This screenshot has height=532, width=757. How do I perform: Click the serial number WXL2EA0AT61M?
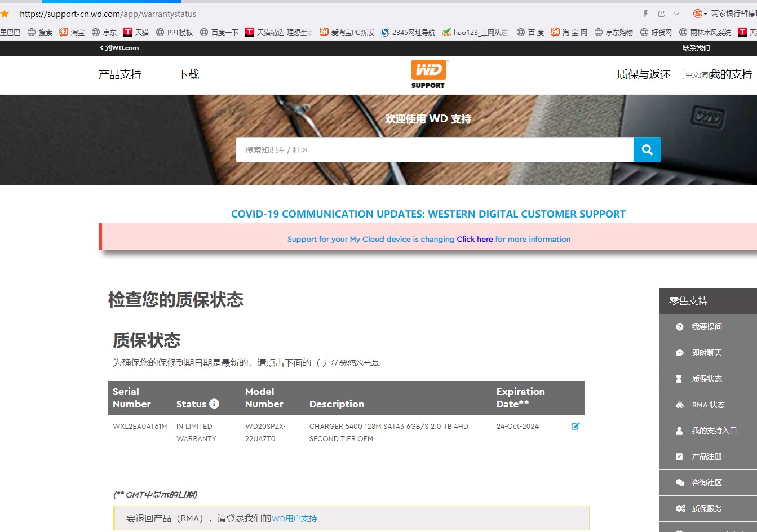point(140,427)
